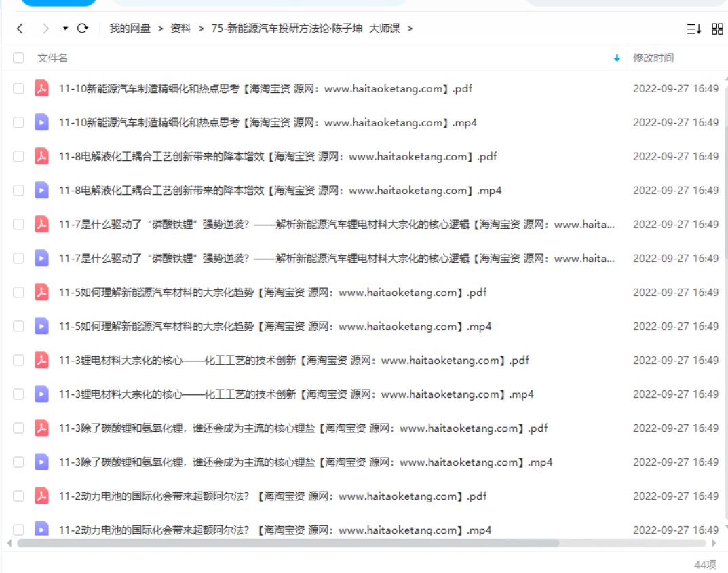
Task: Click video icon of 11-8电解液化工耦合 mp4
Action: [42, 190]
